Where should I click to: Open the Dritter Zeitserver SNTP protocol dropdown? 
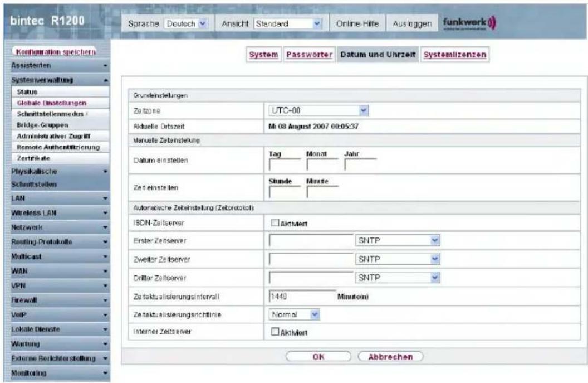tap(398, 278)
